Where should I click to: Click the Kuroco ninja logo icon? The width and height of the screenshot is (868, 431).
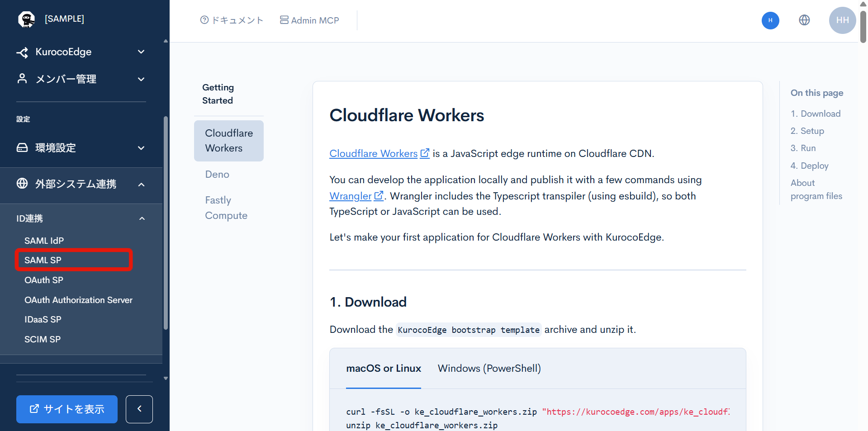[x=26, y=19]
